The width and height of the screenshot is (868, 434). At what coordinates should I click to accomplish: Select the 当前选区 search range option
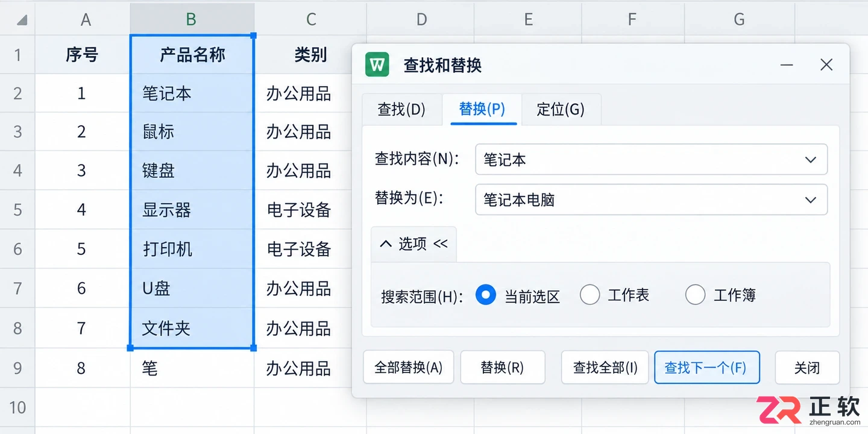pyautogui.click(x=486, y=295)
